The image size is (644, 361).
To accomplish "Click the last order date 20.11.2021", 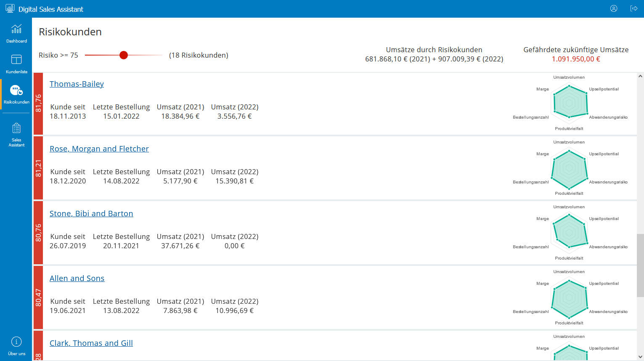I will 121,246.
